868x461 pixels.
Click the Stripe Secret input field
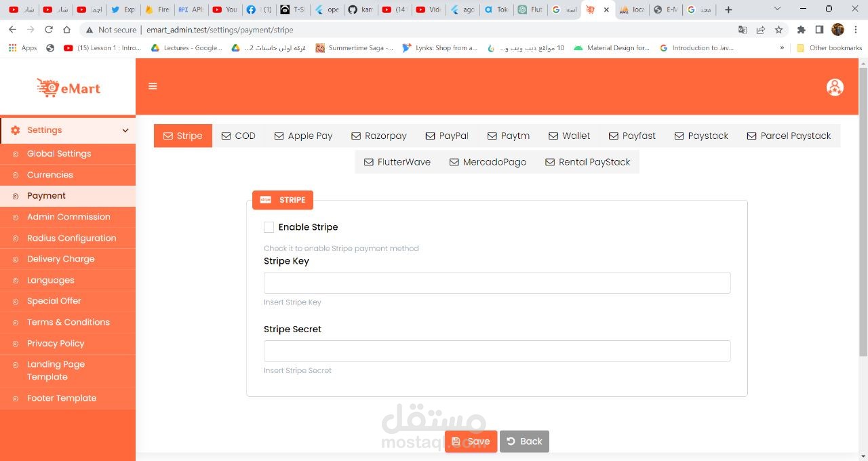497,351
